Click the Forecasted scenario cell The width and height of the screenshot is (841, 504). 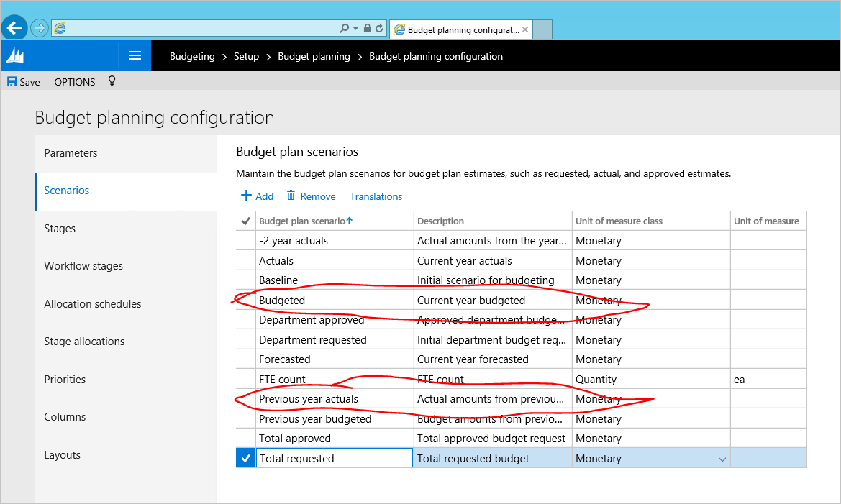(335, 359)
